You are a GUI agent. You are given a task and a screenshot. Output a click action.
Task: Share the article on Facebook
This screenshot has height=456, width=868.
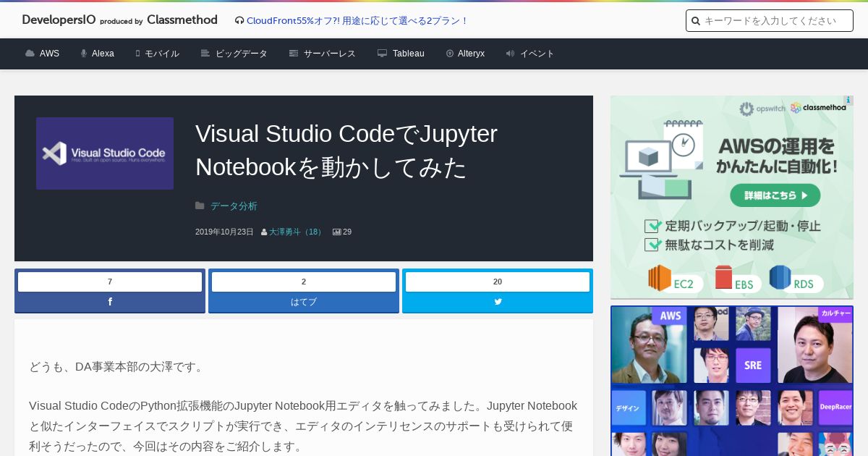(x=110, y=302)
